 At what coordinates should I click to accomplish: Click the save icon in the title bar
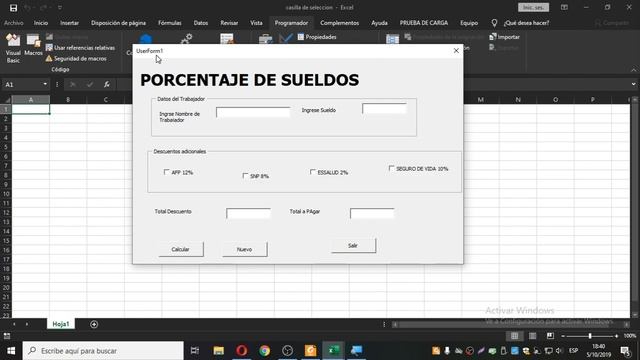point(13,8)
